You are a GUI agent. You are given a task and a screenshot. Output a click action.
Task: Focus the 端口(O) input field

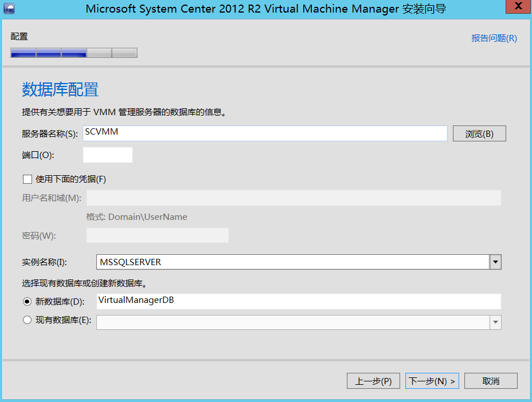108,155
